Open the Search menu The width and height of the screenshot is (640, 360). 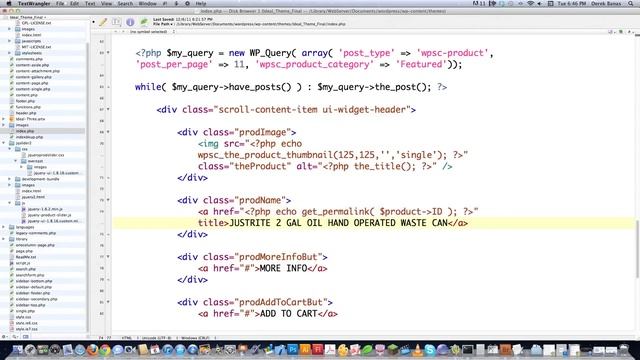click(x=125, y=3)
